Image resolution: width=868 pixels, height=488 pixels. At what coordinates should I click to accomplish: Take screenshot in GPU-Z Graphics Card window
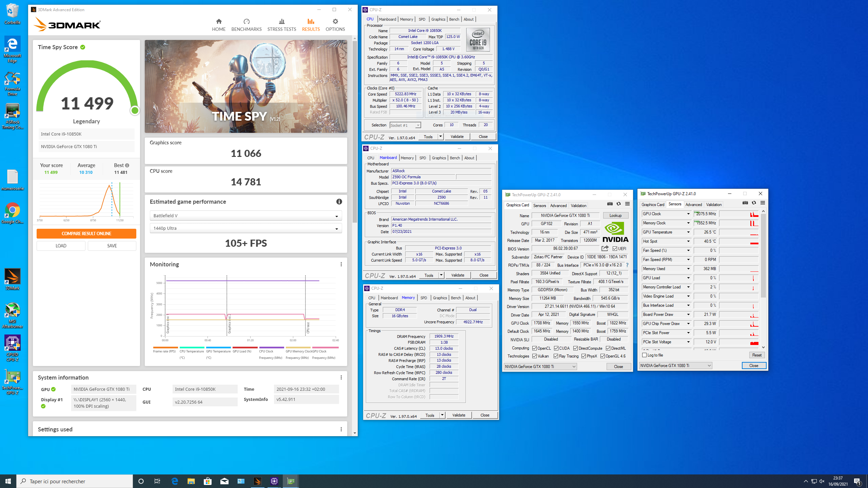coord(610,204)
